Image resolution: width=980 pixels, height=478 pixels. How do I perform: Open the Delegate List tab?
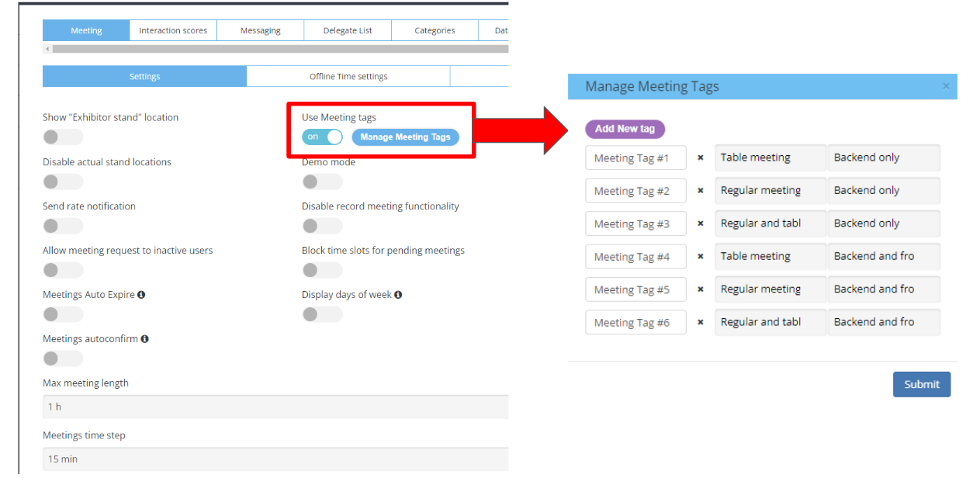(x=348, y=30)
